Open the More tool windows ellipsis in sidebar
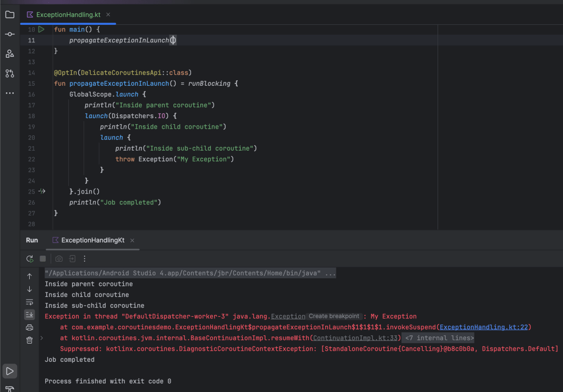The height and width of the screenshot is (392, 563). click(x=10, y=93)
